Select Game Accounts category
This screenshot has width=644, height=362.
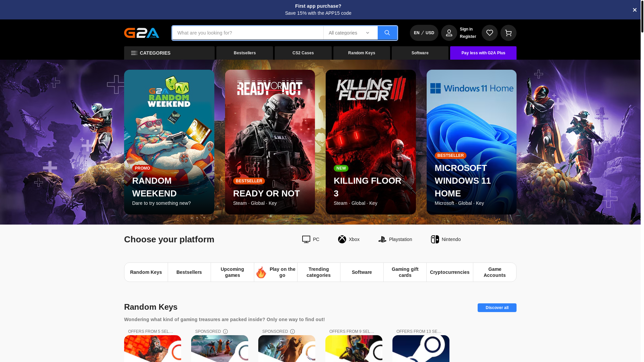(x=495, y=272)
